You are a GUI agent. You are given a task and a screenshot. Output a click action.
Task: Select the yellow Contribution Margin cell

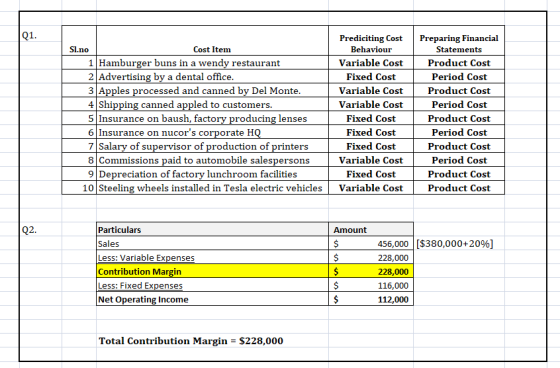point(212,272)
